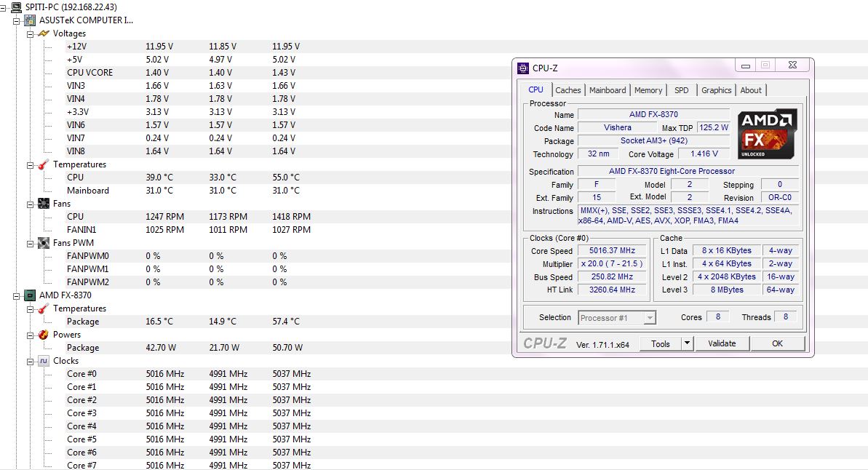Collapse the Fans PWM group
The height and width of the screenshot is (470, 868).
(x=31, y=244)
